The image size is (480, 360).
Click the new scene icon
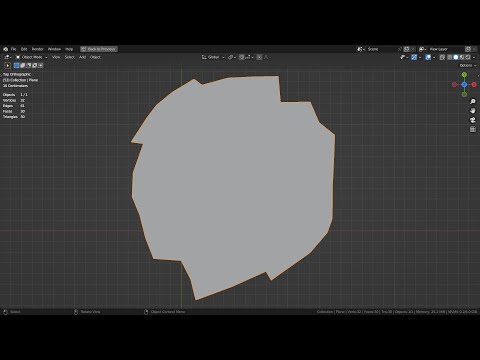[x=407, y=49]
